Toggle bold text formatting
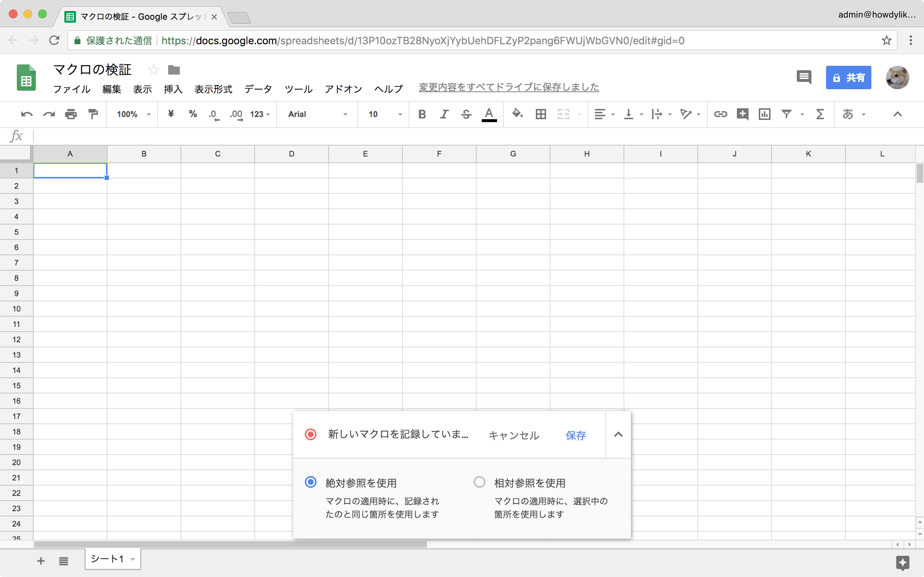Screen dimensions: 924x577 coord(422,114)
